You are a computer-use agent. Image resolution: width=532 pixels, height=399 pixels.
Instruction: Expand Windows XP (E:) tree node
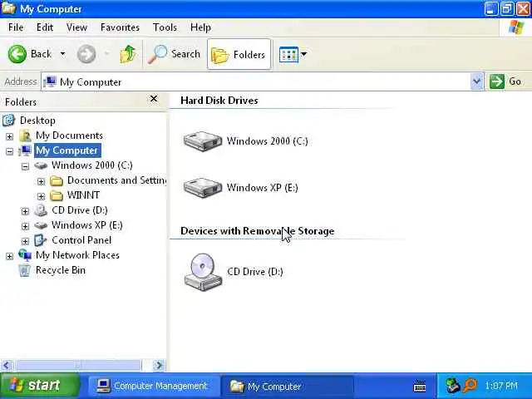coord(25,226)
